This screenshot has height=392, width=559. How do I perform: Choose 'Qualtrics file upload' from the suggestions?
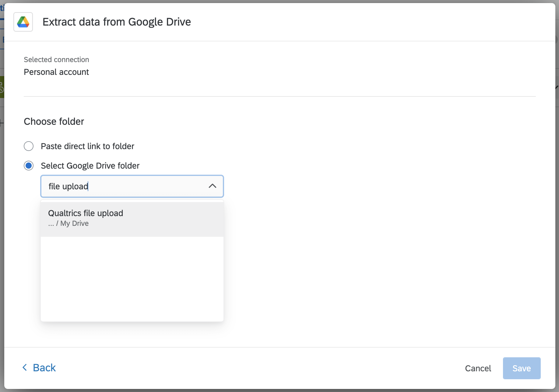coord(86,213)
